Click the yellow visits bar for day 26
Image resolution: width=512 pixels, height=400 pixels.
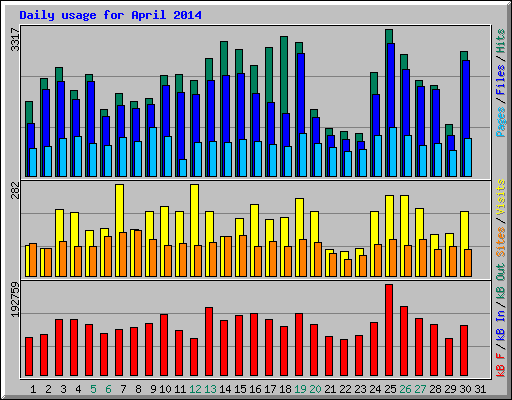coord(404,220)
